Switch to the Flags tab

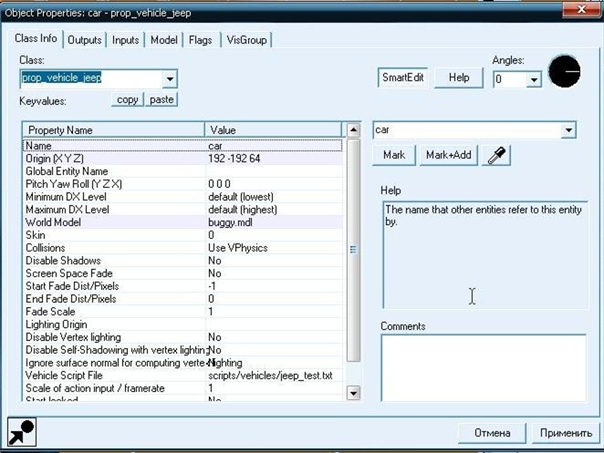[x=200, y=40]
